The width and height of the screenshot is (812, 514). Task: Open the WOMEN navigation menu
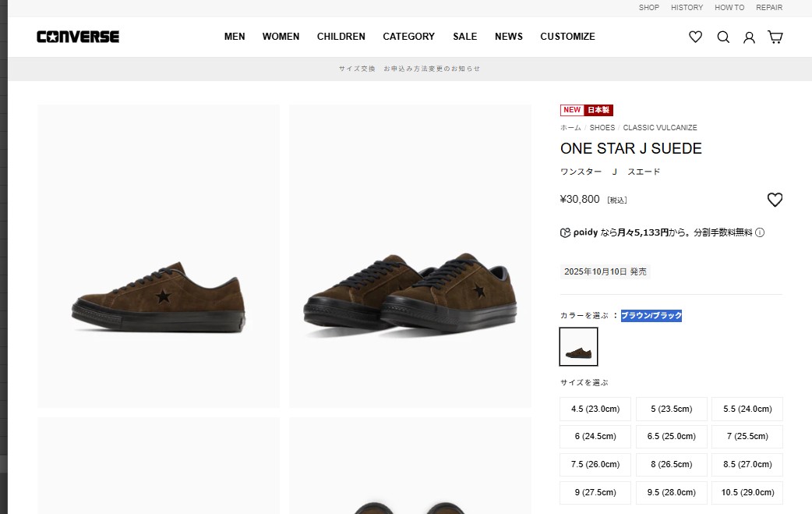click(x=281, y=37)
